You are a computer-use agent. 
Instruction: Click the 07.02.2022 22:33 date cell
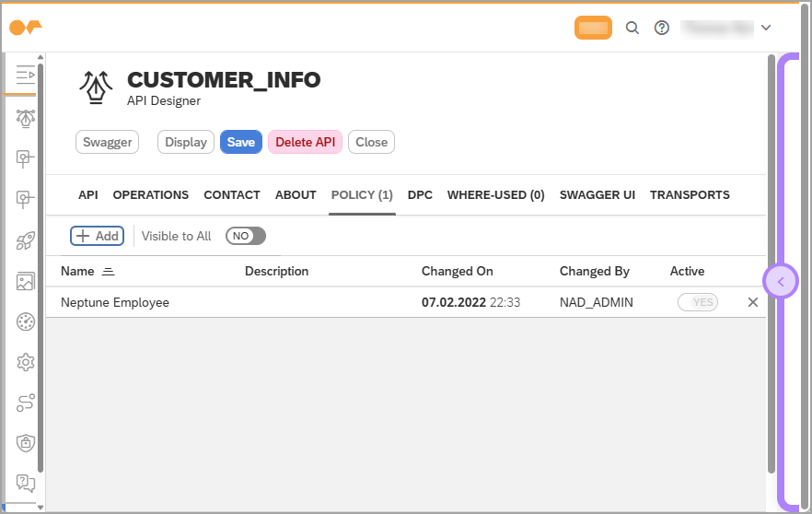pos(470,302)
